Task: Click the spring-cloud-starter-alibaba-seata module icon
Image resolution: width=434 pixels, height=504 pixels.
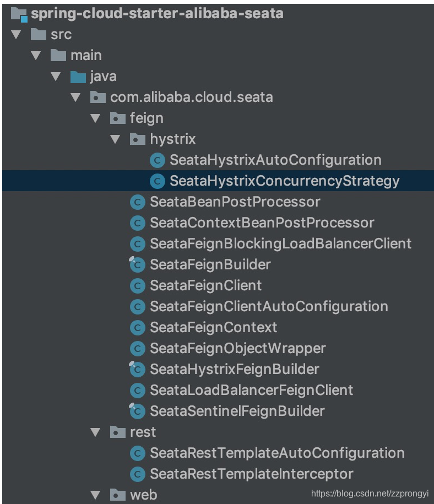Action: click(x=19, y=14)
